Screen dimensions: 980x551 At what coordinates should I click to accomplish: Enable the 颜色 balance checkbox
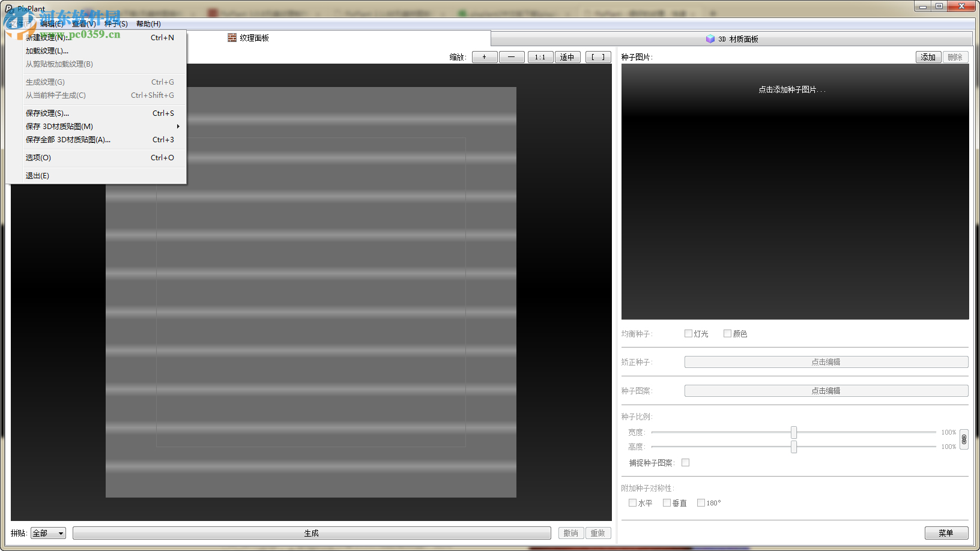pos(727,334)
